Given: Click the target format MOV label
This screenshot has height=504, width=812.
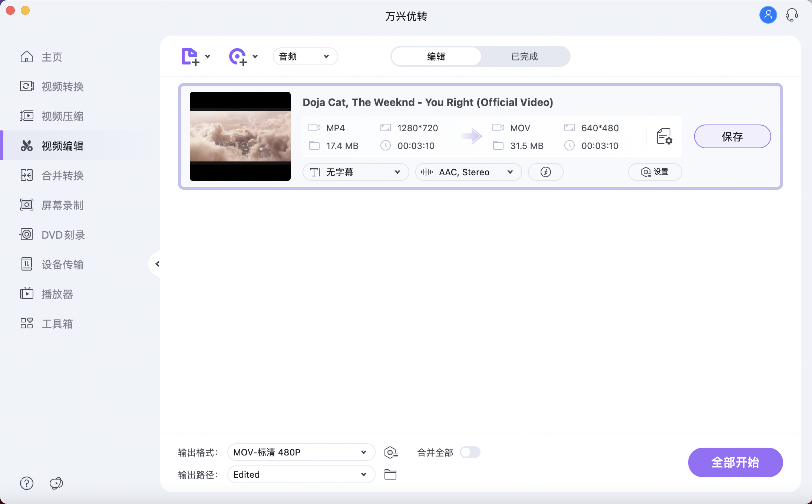Looking at the screenshot, I should point(520,128).
